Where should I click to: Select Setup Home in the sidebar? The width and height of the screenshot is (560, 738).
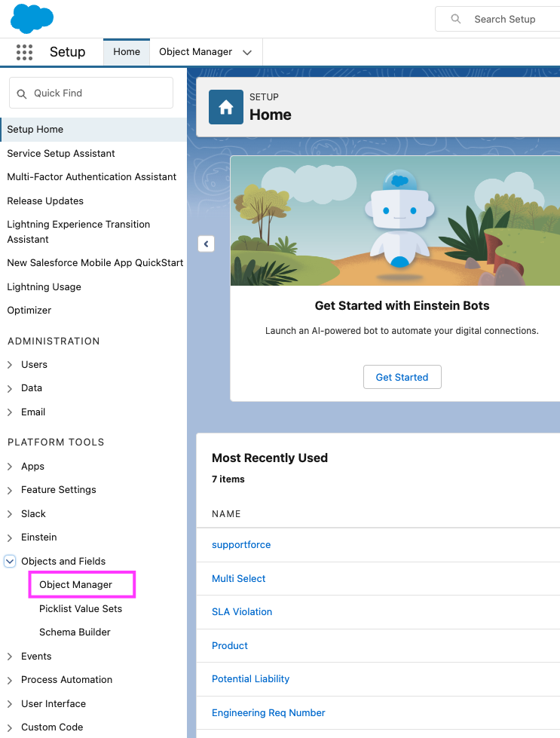93,130
